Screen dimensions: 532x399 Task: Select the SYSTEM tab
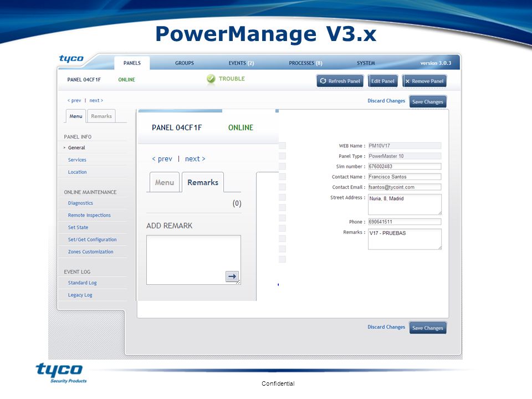coord(366,63)
